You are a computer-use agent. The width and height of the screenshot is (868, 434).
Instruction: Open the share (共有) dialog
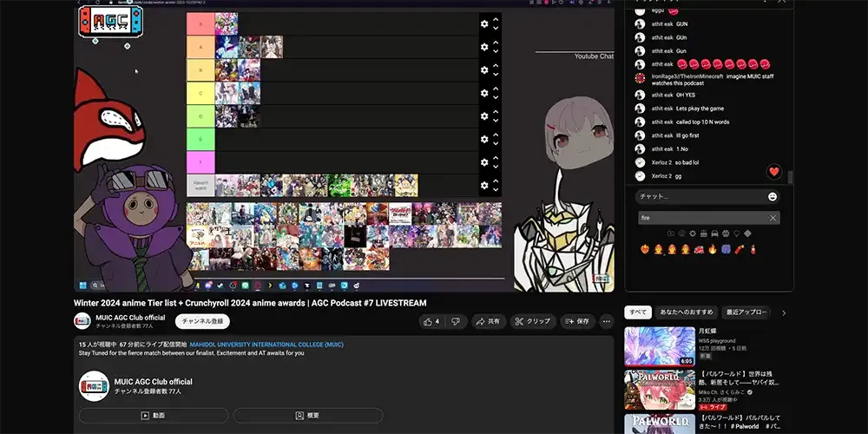(488, 321)
